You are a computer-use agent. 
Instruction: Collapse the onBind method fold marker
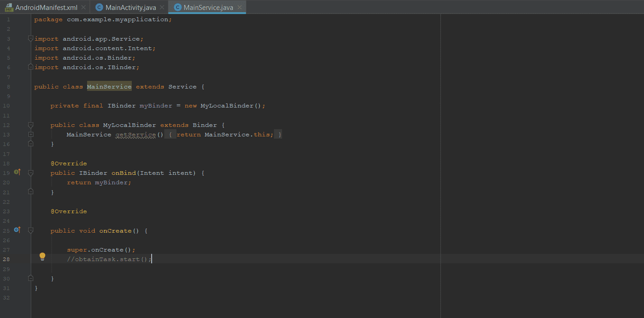(x=31, y=173)
